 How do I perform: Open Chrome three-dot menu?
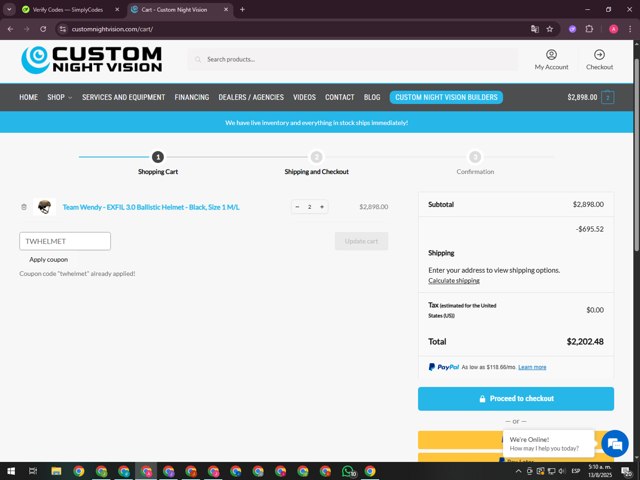pos(630,29)
